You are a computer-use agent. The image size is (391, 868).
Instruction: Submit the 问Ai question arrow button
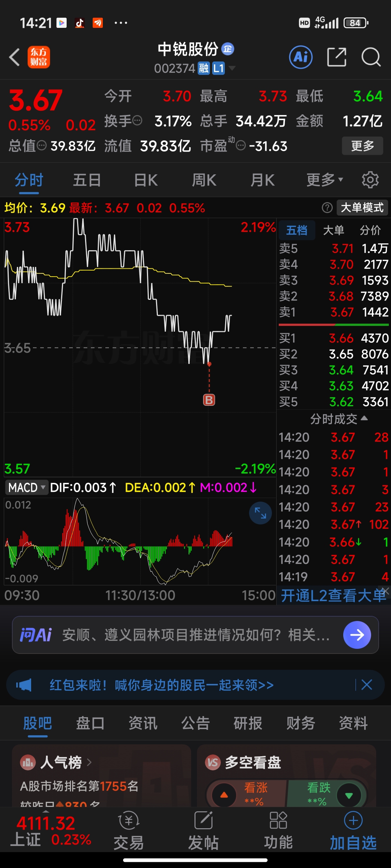[357, 635]
